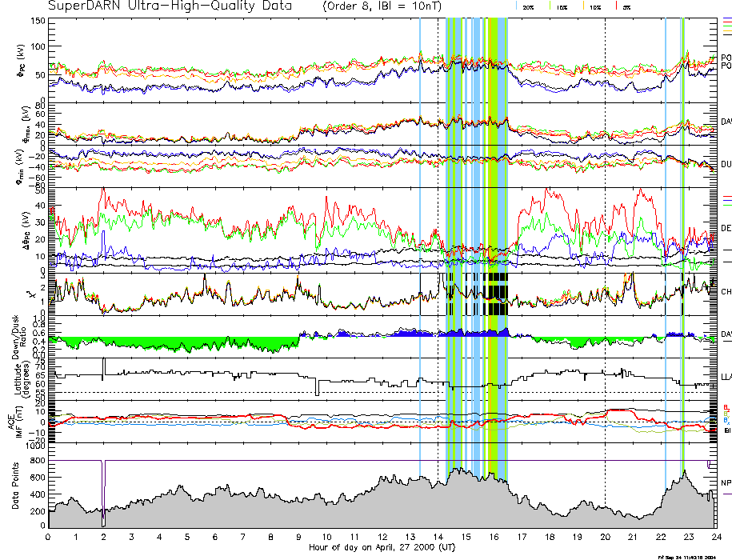Click the red Bz legend label at right
732x560 pixels.
click(726, 406)
